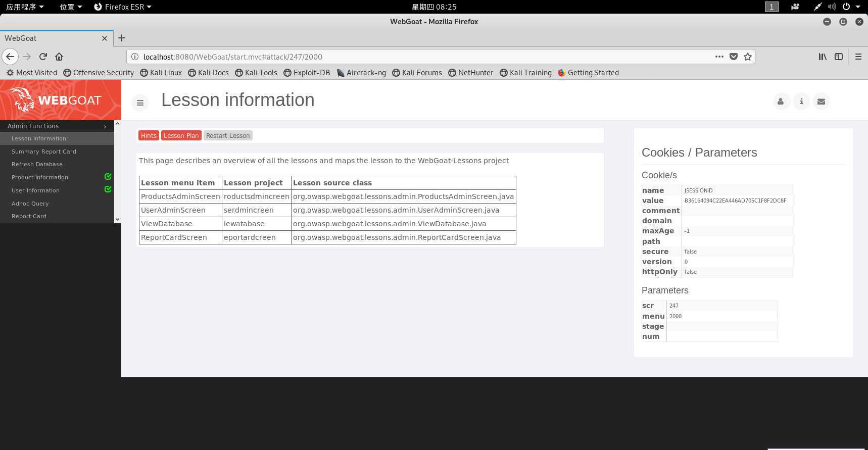Open the 位置 places menu
Image resolution: width=868 pixels, height=450 pixels.
coord(71,7)
